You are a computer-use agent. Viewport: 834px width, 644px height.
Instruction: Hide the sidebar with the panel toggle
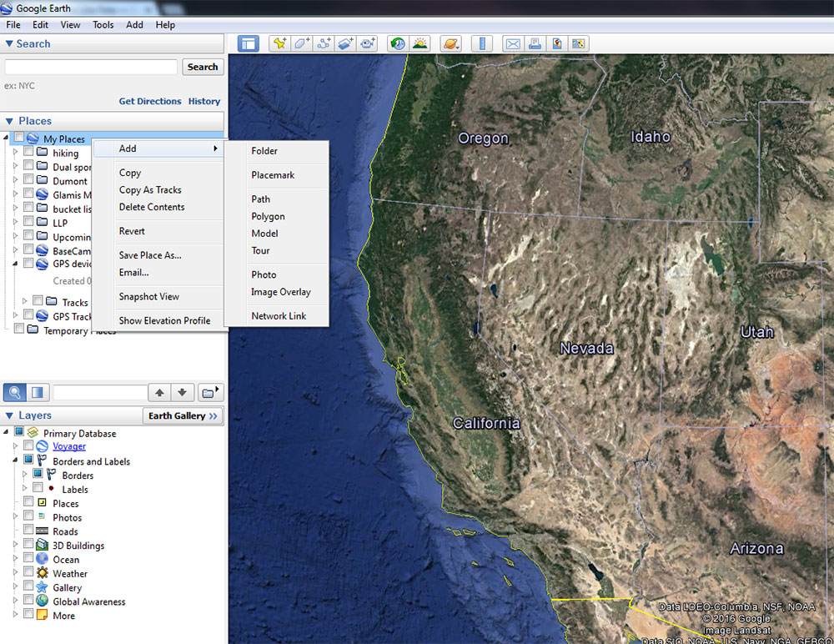coord(248,43)
